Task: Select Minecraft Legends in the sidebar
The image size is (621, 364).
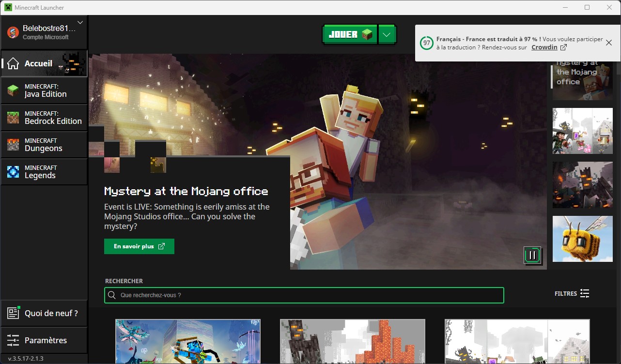Action: click(44, 172)
